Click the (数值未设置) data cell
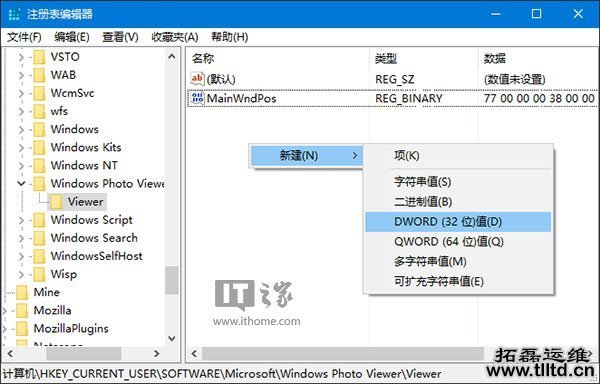600x384 pixels. click(514, 79)
